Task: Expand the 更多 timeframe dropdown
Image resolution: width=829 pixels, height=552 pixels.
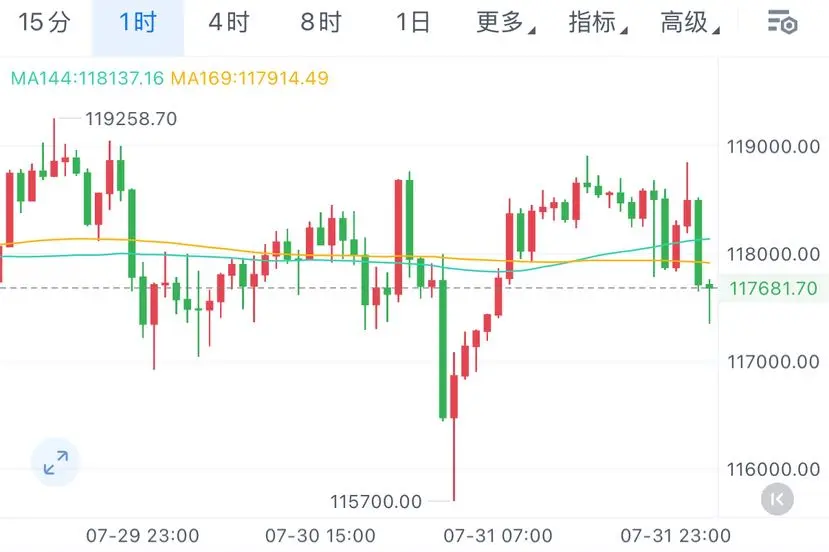Action: [x=505, y=23]
